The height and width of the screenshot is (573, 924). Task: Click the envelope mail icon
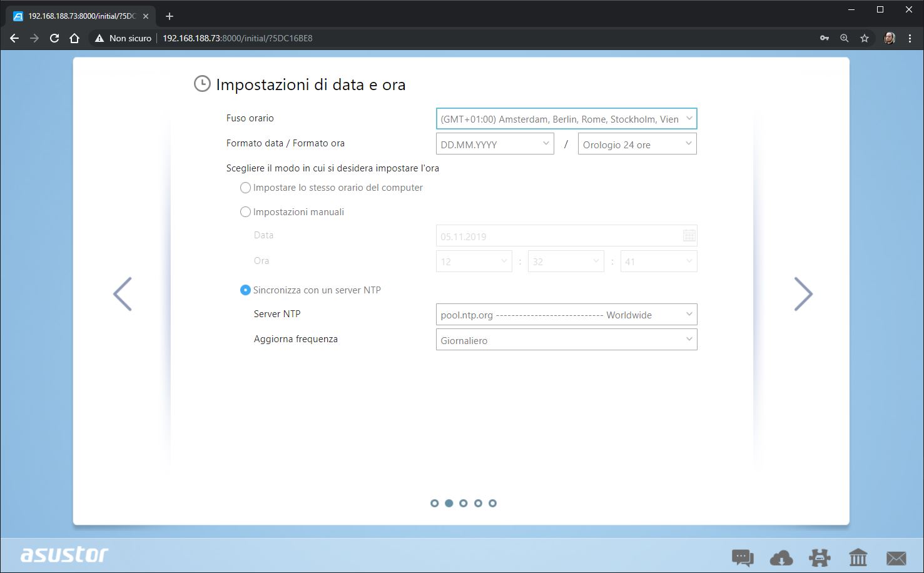(896, 557)
